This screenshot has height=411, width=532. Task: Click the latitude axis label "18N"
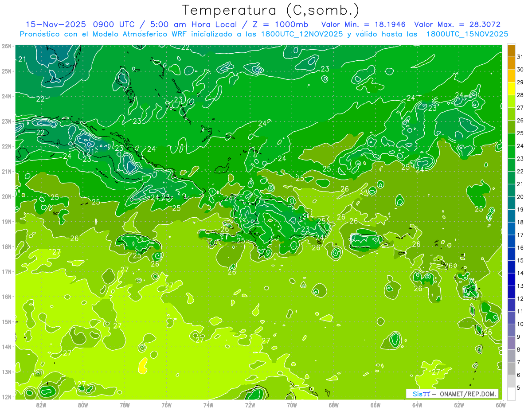(x=7, y=247)
